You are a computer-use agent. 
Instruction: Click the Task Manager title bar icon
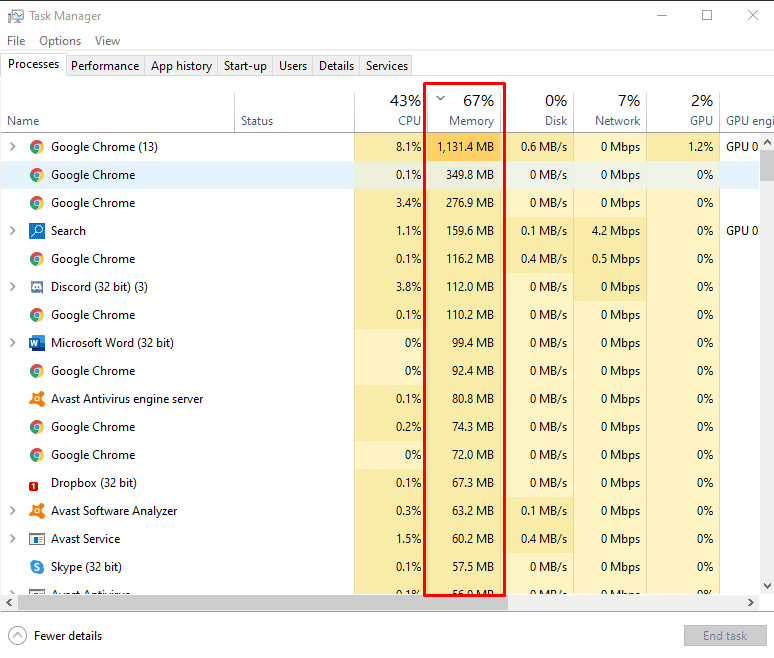pos(15,16)
